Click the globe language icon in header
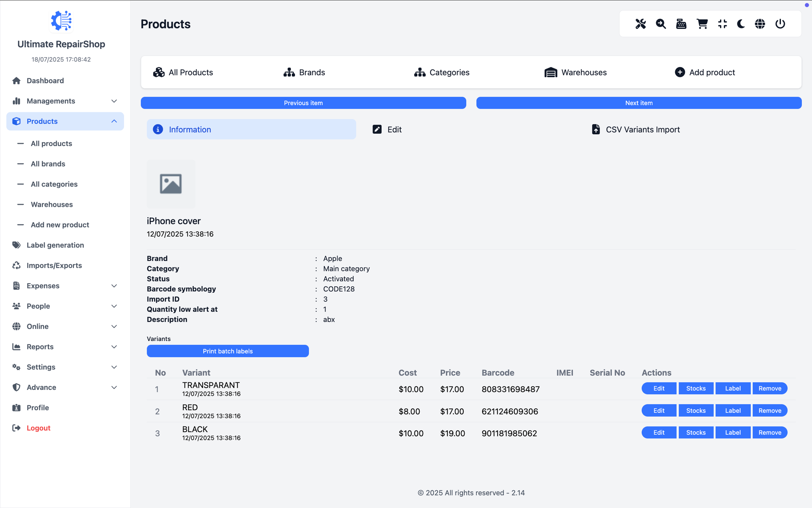 760,24
